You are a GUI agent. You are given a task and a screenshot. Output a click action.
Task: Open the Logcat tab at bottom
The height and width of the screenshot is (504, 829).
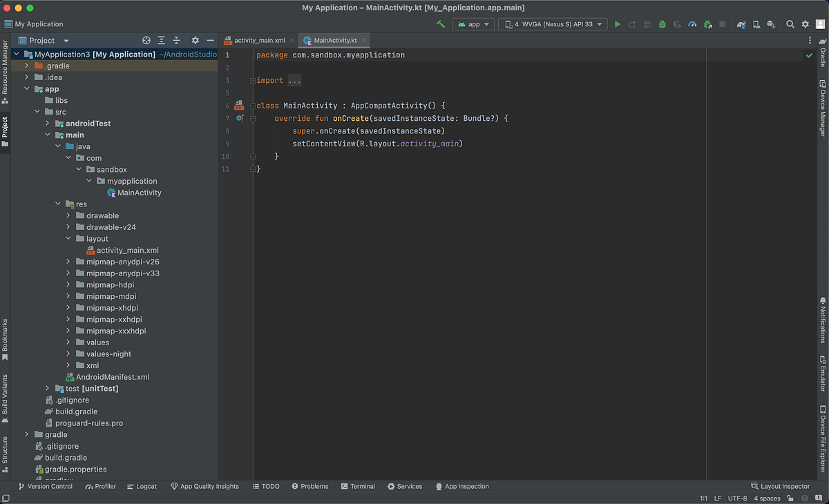[142, 486]
